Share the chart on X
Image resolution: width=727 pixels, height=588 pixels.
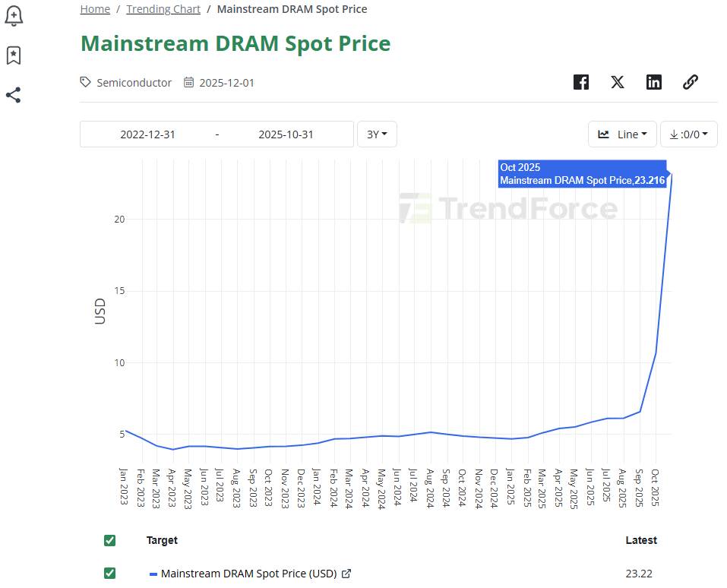point(618,82)
